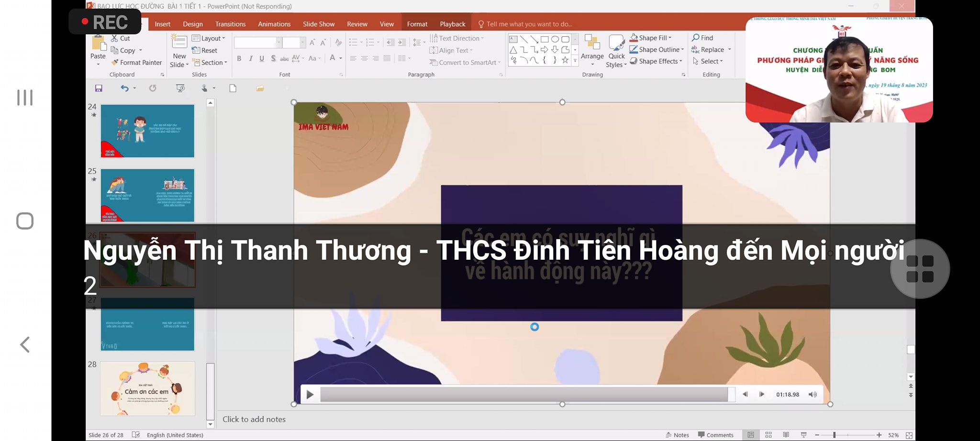Move the video forward one step

(x=761, y=395)
